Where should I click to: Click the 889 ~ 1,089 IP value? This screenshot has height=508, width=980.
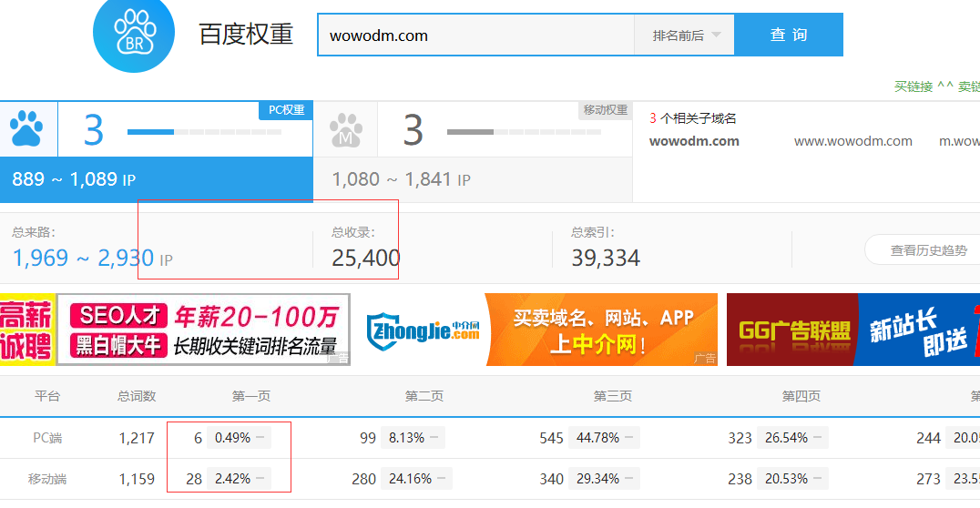click(74, 180)
